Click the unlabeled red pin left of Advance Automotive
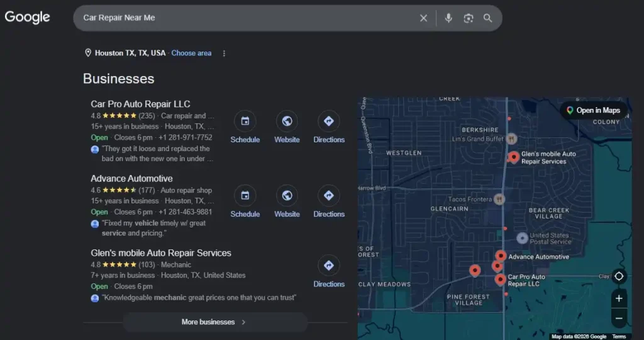The height and width of the screenshot is (340, 644). (x=475, y=270)
